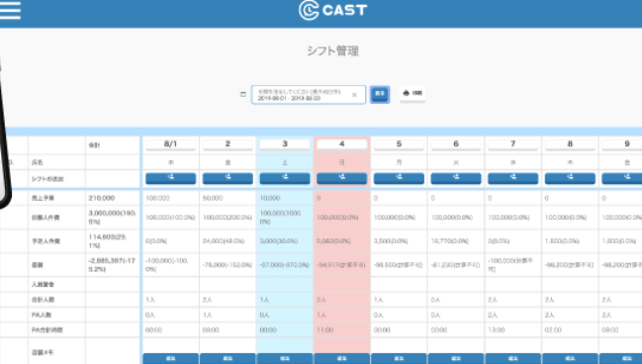Add a shift on Sunday day 4

[342, 178]
